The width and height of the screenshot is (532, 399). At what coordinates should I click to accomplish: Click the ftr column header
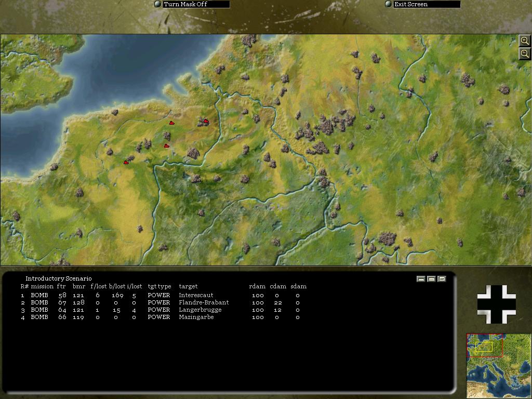(x=61, y=286)
